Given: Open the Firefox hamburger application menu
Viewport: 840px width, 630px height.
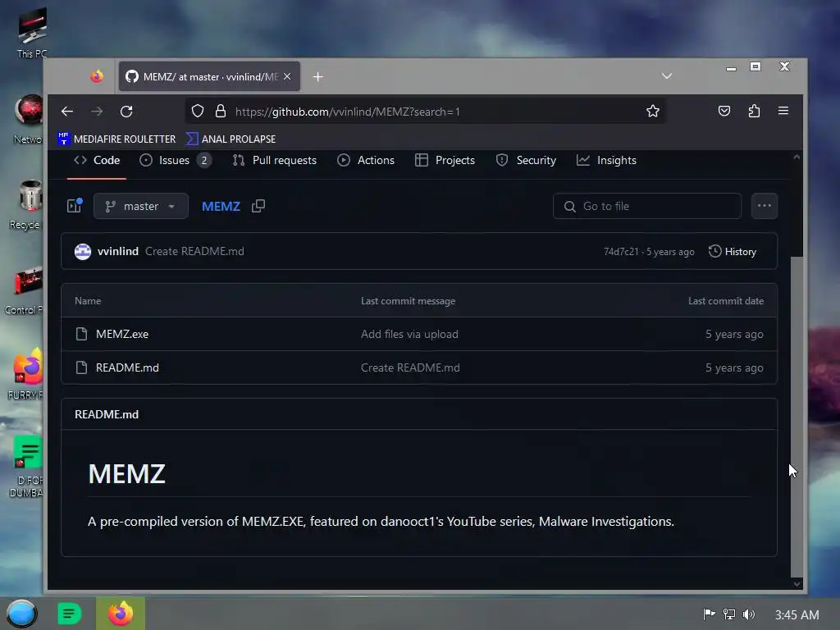Looking at the screenshot, I should (783, 111).
